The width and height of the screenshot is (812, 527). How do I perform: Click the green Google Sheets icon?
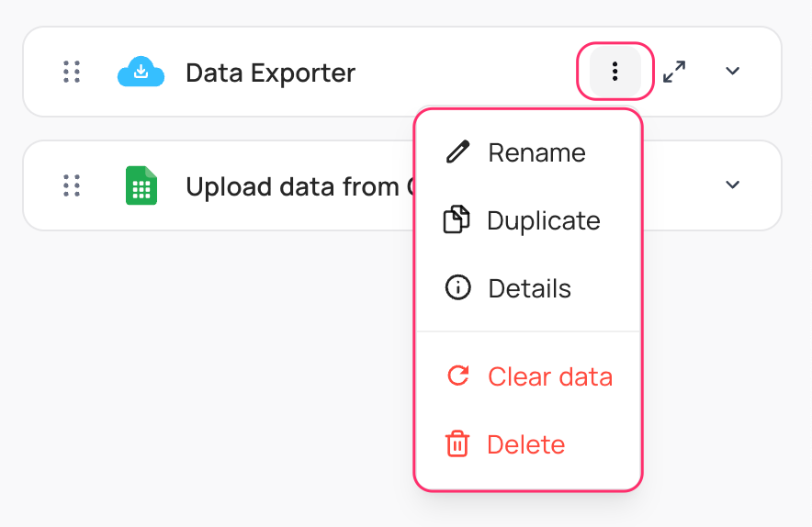coord(141,185)
